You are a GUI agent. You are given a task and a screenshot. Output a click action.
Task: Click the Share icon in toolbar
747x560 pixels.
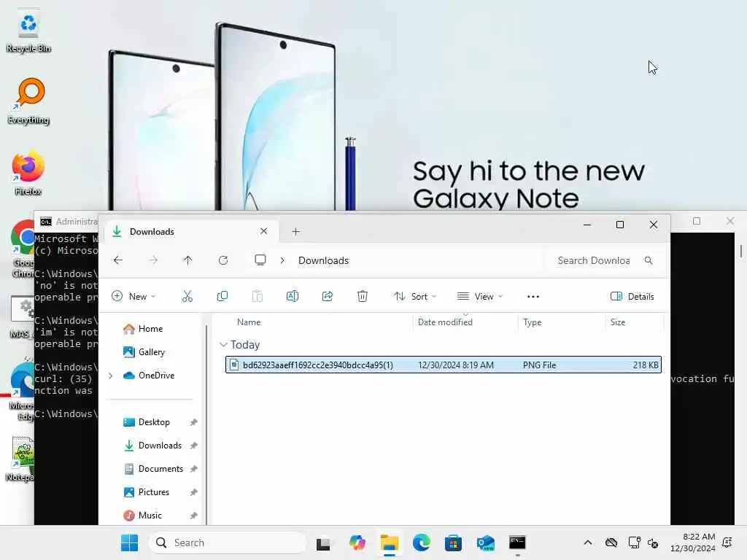328,296
